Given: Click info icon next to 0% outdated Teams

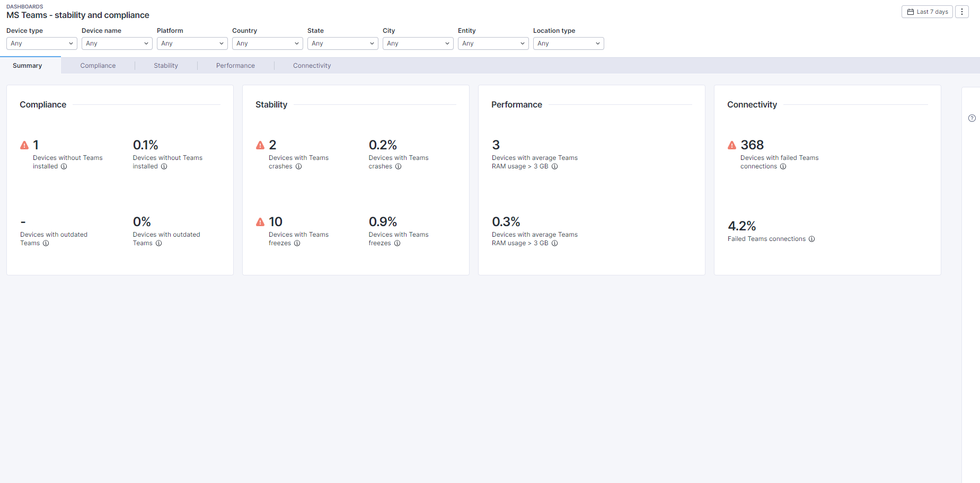Looking at the screenshot, I should coord(159,243).
